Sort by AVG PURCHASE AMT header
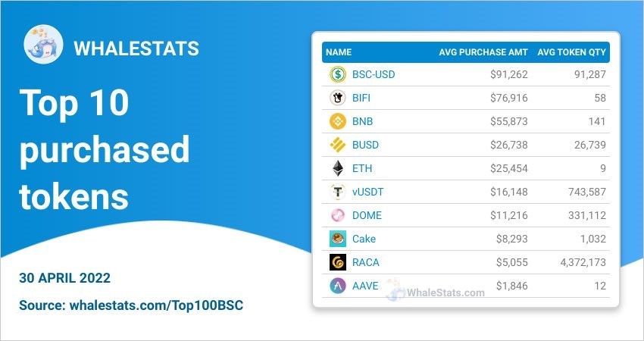This screenshot has width=644, height=341. click(483, 52)
